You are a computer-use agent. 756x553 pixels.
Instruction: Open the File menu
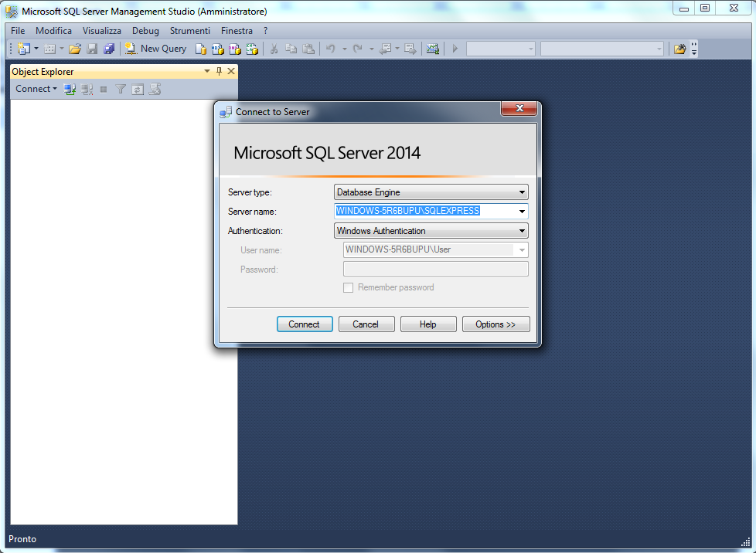[x=18, y=31]
